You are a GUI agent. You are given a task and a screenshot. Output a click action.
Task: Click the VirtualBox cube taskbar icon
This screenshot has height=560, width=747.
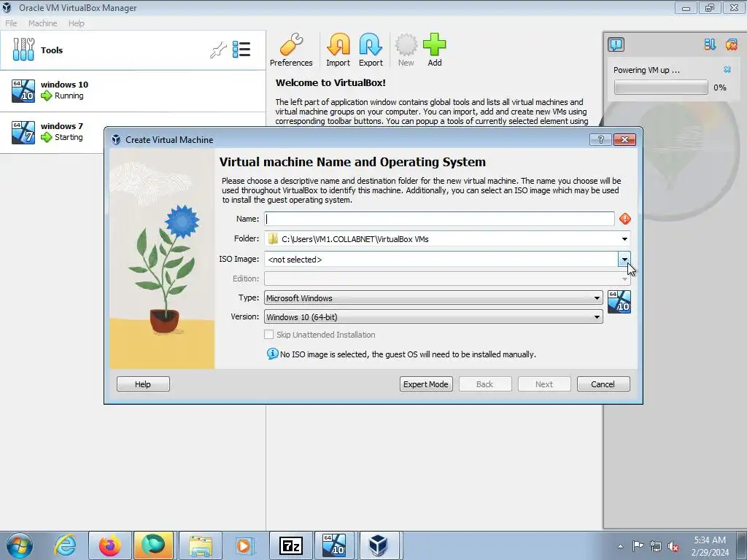(x=379, y=545)
